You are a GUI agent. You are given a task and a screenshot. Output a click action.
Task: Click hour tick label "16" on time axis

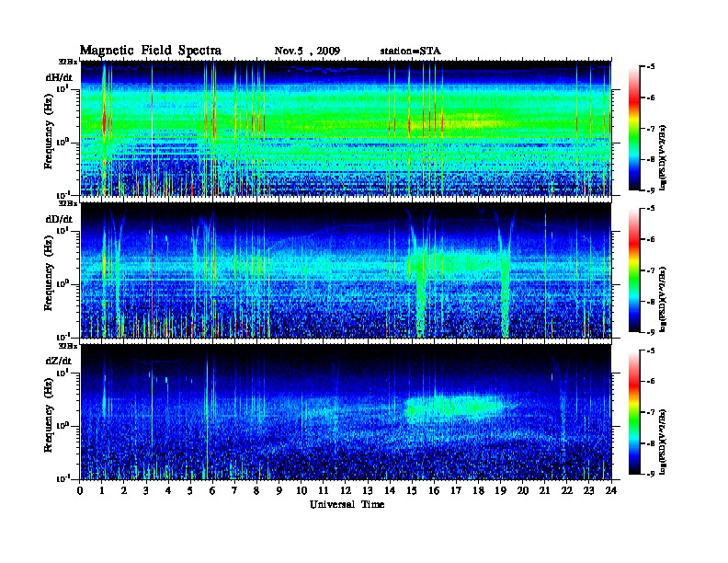click(x=434, y=490)
